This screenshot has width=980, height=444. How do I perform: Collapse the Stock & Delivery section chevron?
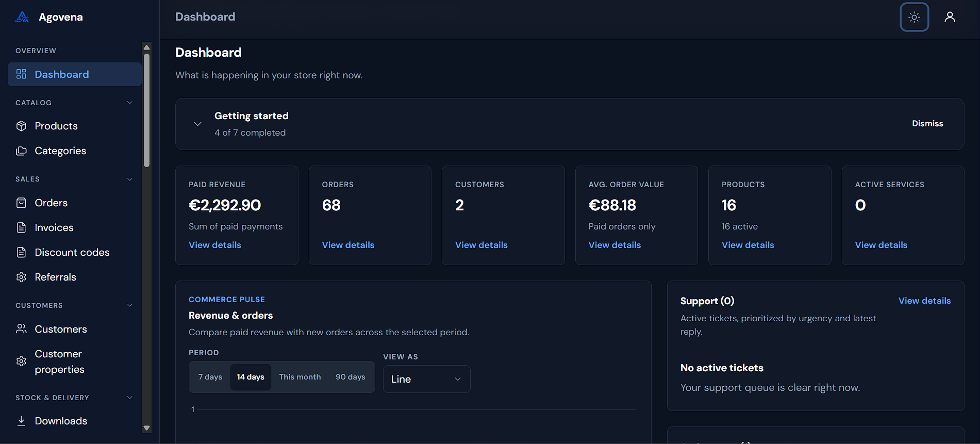[130, 398]
